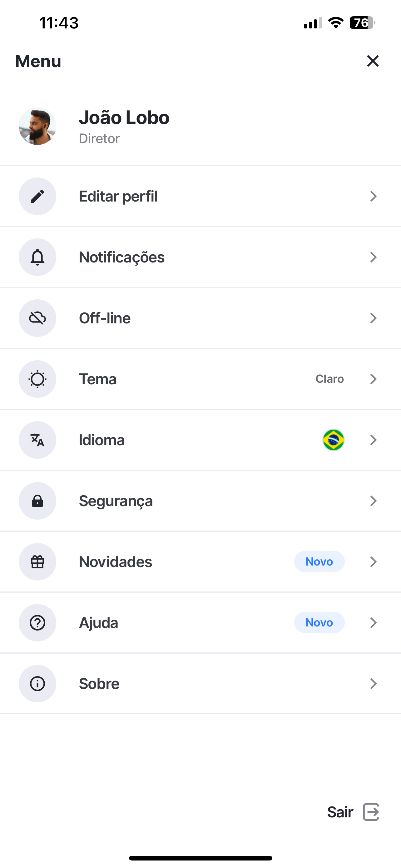Tap the gift icon for Novidades
Screen dimensions: 401x868
click(37, 562)
